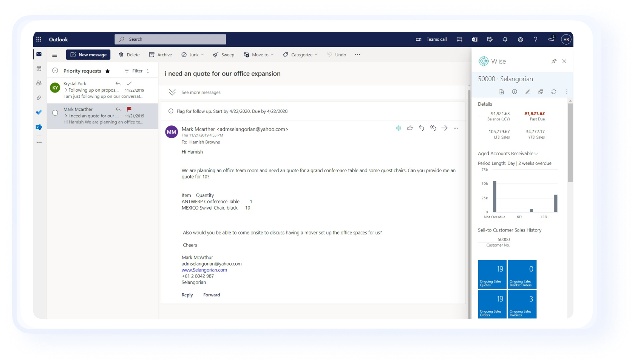Toggle the folder navigation pane hamburger
Screen dimensions: 635x364
[x=54, y=55]
